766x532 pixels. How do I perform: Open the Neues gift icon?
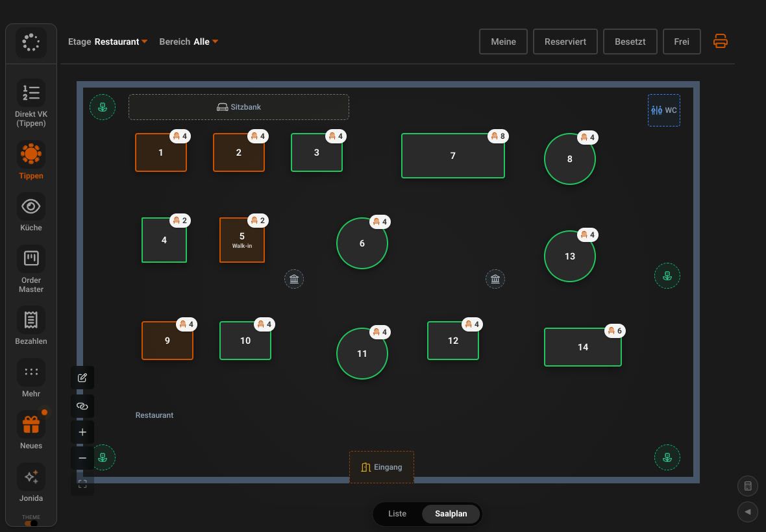pos(31,430)
